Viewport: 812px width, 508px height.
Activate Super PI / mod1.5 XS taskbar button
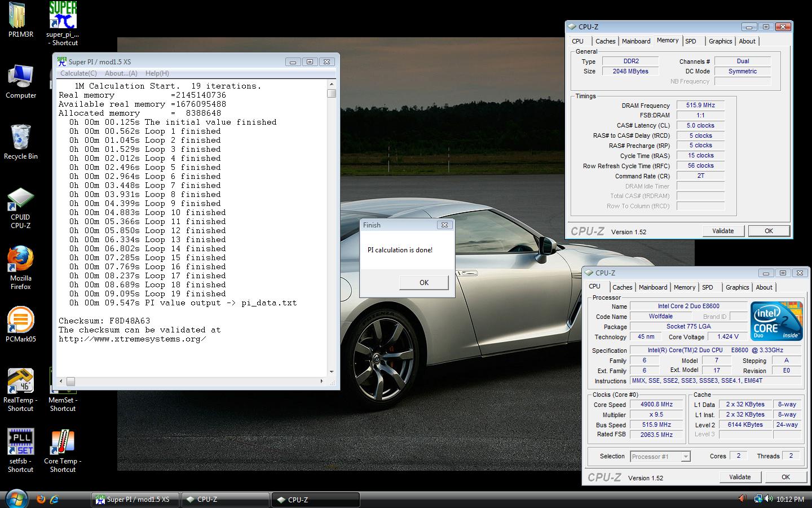point(135,500)
